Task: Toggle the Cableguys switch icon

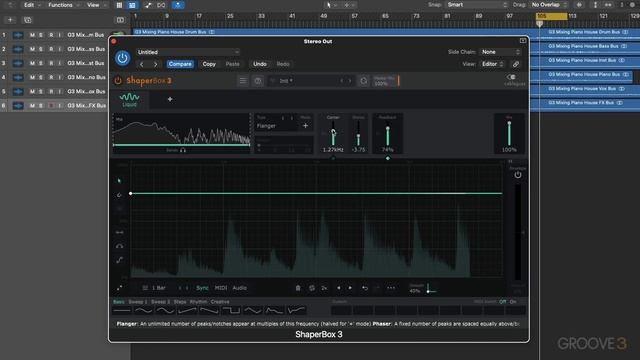Action: pos(511,77)
